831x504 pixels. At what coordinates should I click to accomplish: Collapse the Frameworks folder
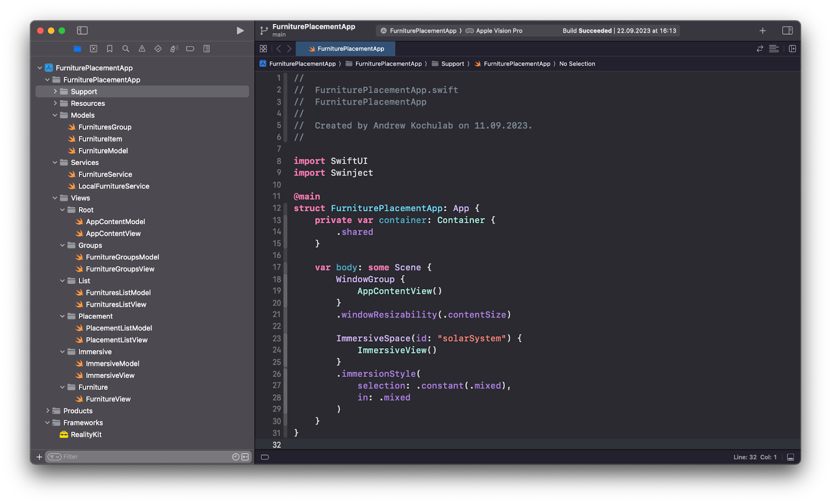[x=48, y=423]
